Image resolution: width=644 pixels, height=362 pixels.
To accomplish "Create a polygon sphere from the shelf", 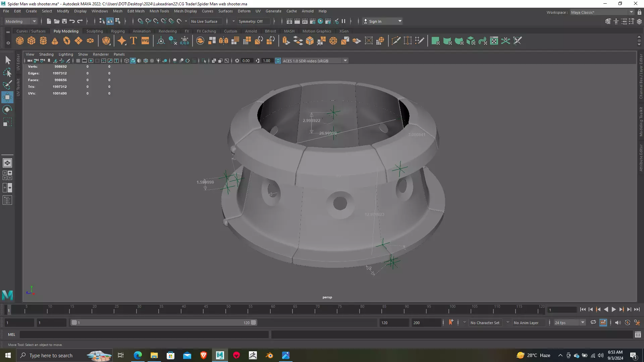I will click(x=20, y=41).
